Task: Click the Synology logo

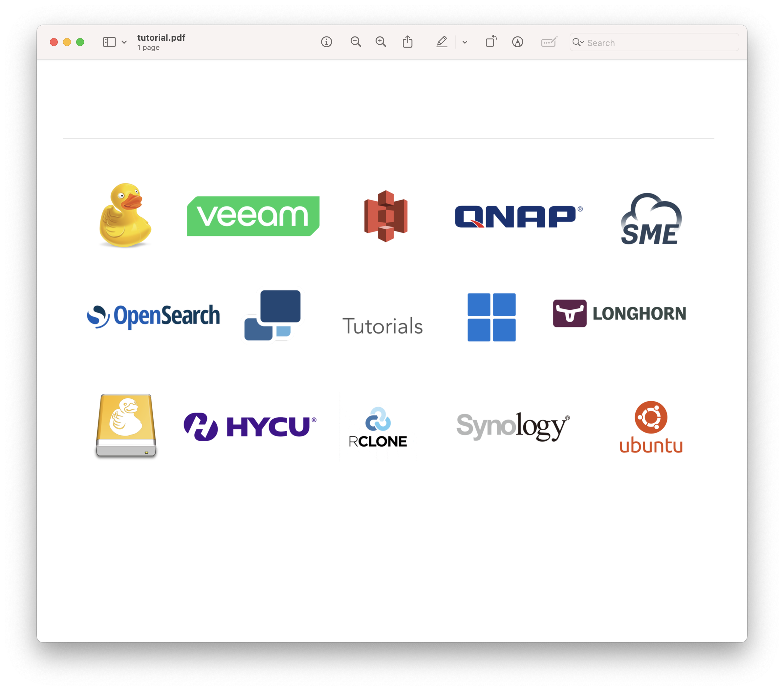Action: [x=513, y=426]
